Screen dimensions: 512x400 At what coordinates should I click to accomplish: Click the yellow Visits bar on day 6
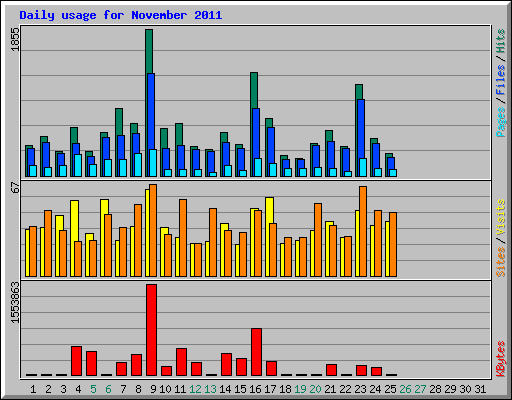tap(104, 207)
